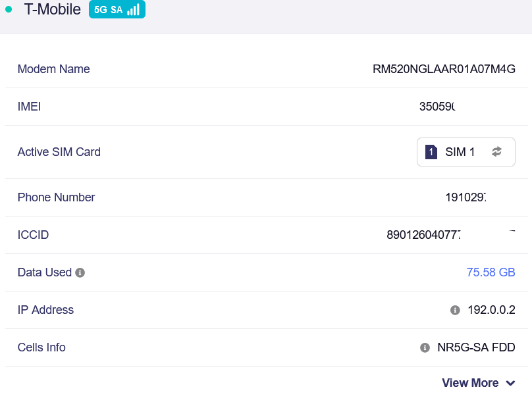532x406 pixels.
Task: Click the Phone Number value
Action: pos(465,197)
